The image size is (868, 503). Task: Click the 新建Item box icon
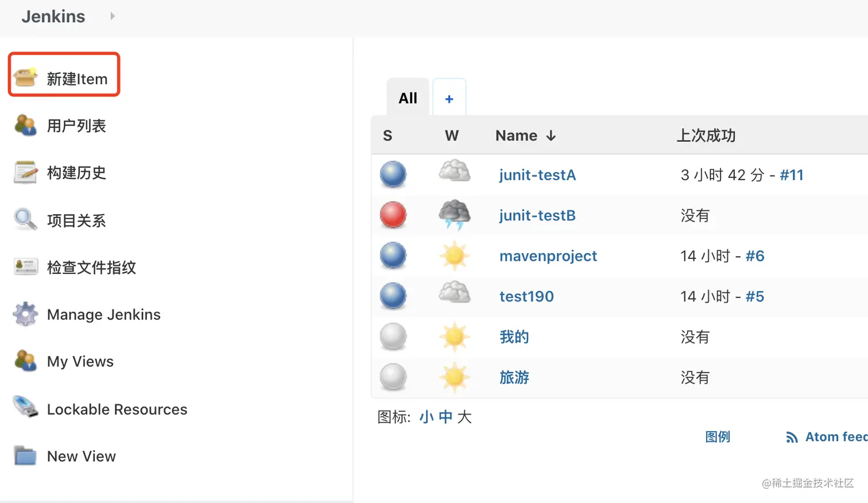(x=25, y=78)
